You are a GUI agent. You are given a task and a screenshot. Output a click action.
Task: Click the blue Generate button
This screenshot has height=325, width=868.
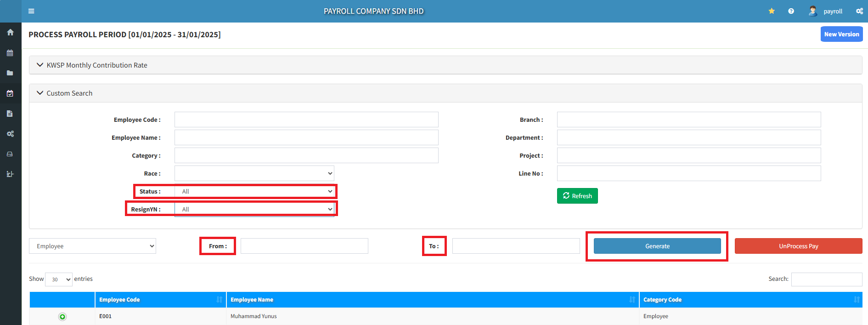tap(657, 246)
